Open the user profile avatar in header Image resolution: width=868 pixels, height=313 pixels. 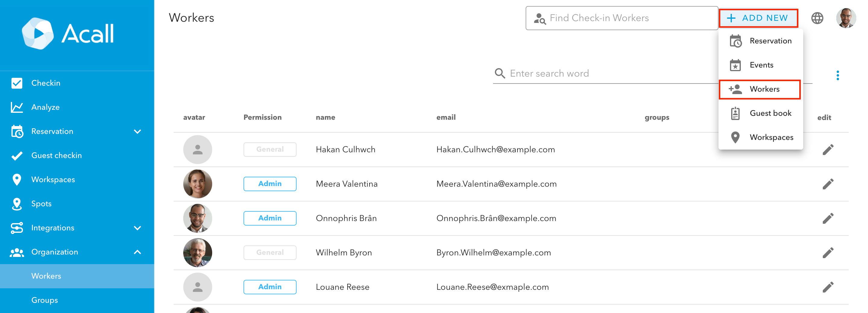pos(846,18)
